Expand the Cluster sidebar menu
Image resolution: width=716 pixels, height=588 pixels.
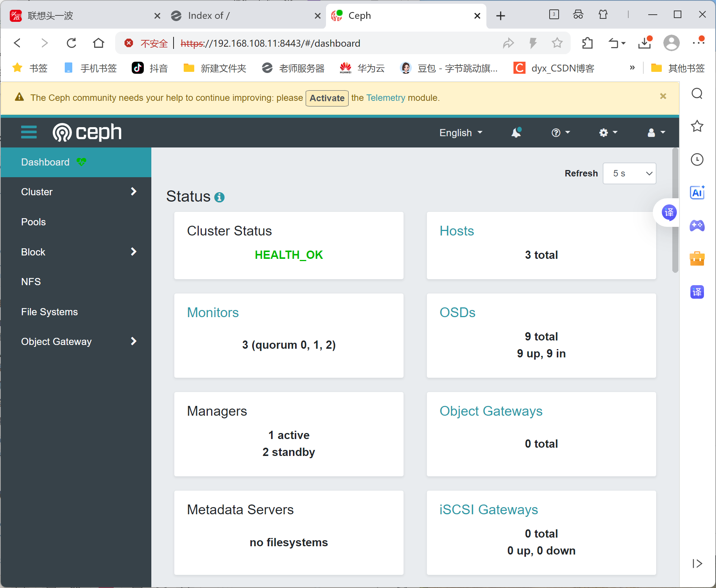click(x=76, y=192)
